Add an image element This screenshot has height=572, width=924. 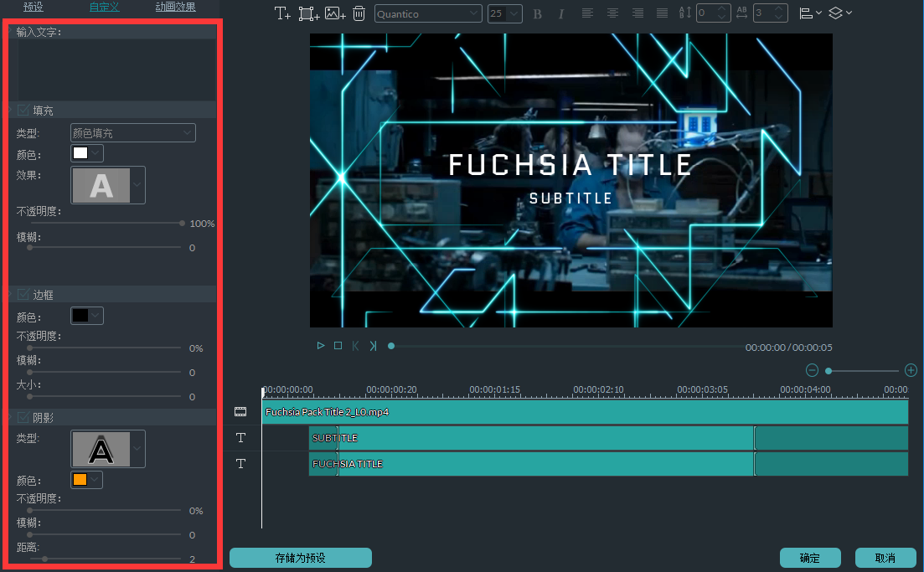(335, 13)
